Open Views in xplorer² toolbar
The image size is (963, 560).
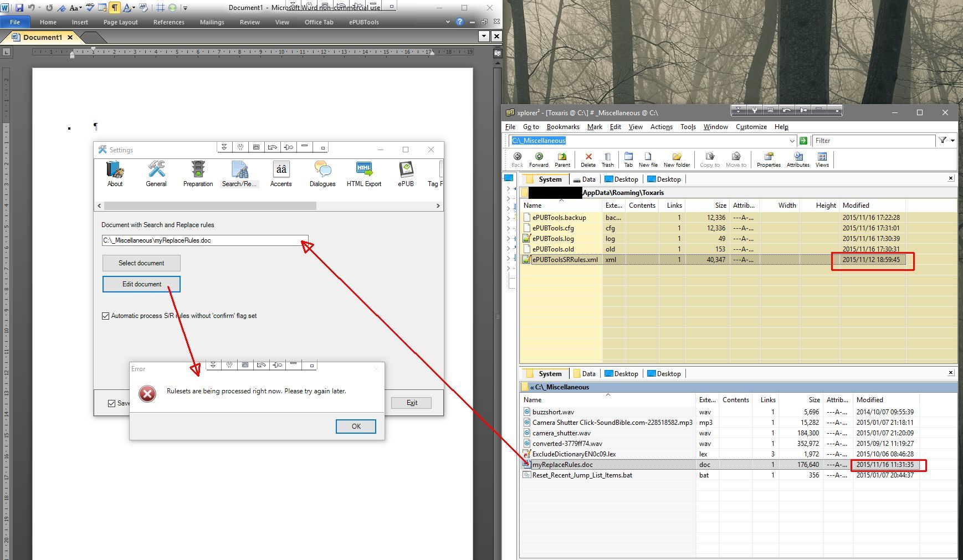coord(822,160)
